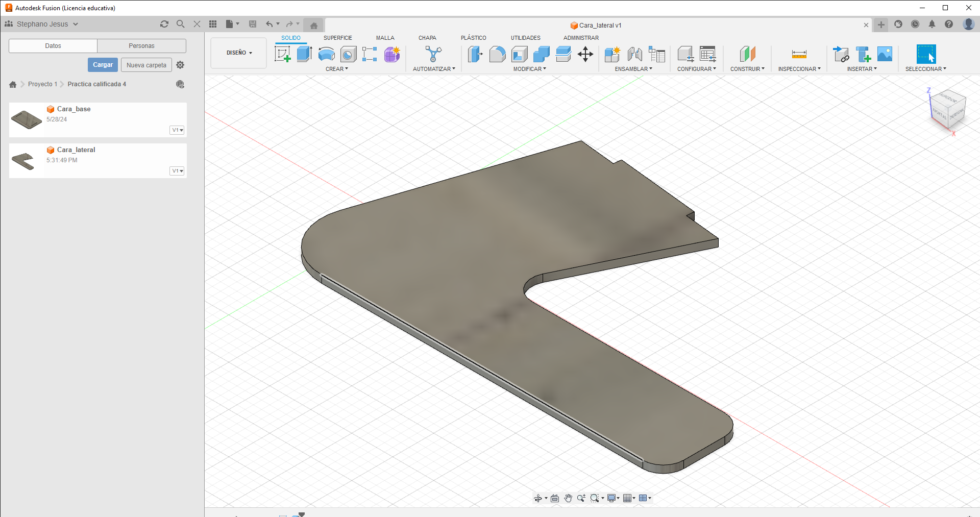The height and width of the screenshot is (517, 980).
Task: Click the Cargar upload button
Action: (x=103, y=65)
